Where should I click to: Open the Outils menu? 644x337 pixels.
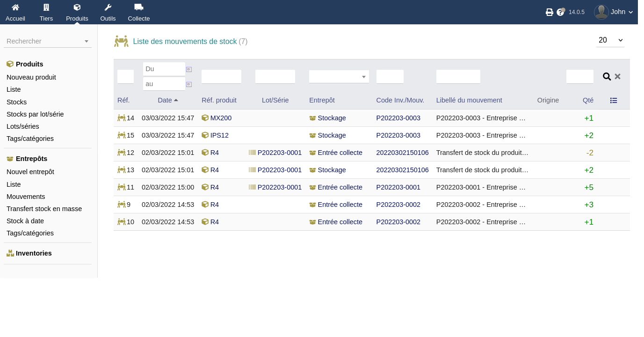[x=108, y=13]
